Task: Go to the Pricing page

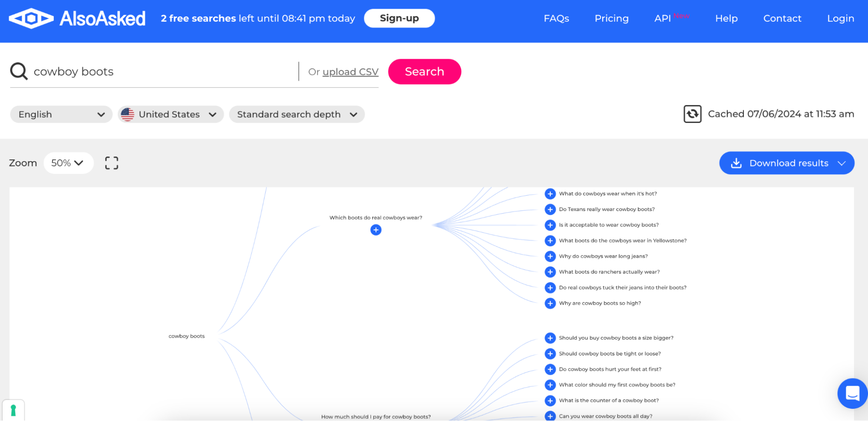Action: (611, 18)
